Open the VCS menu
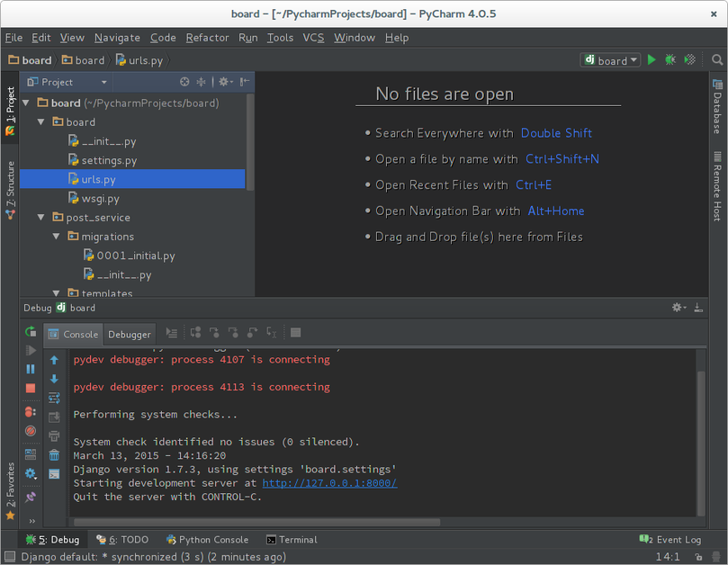This screenshot has height=565, width=728. coord(313,38)
